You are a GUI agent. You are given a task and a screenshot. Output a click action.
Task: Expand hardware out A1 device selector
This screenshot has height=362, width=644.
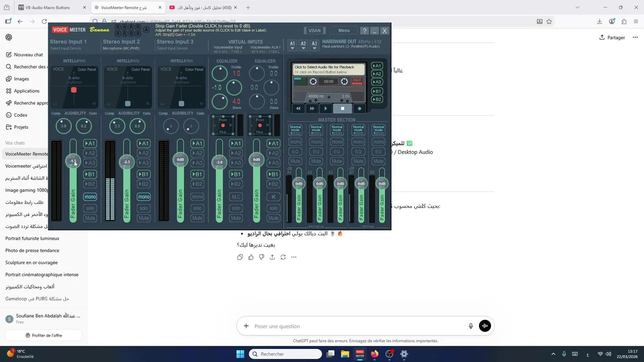coord(292,45)
